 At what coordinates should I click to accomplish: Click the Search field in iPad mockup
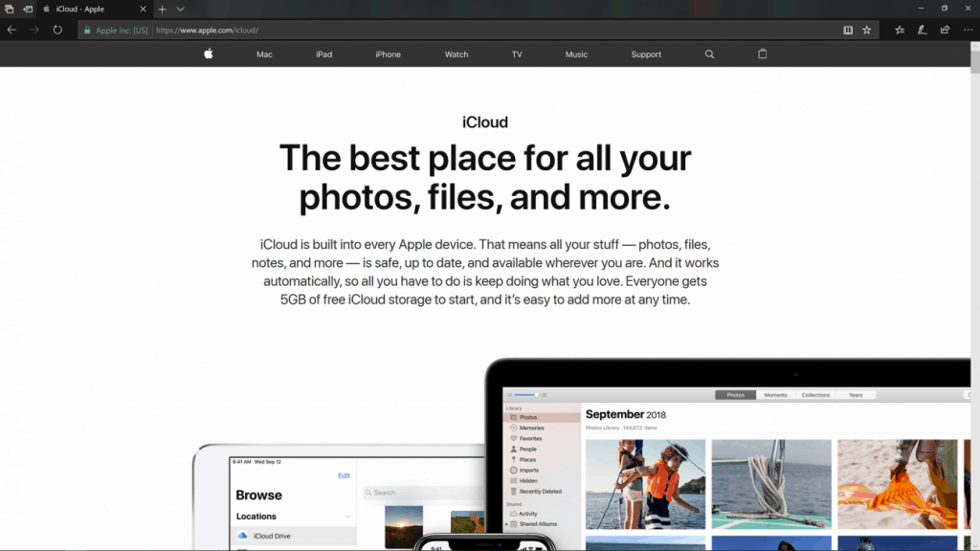pyautogui.click(x=424, y=493)
